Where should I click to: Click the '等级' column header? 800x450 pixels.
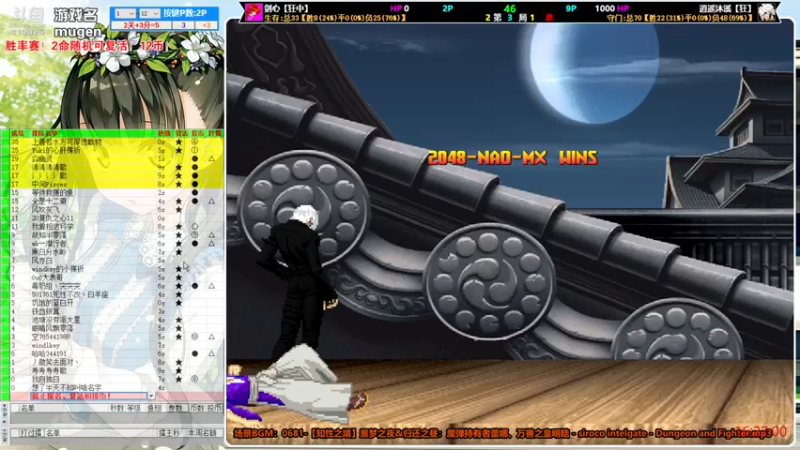[134, 408]
